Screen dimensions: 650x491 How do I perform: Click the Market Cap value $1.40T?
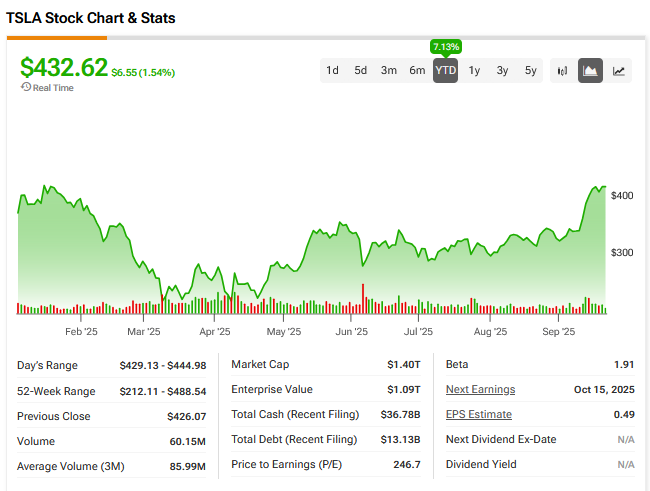(x=404, y=365)
